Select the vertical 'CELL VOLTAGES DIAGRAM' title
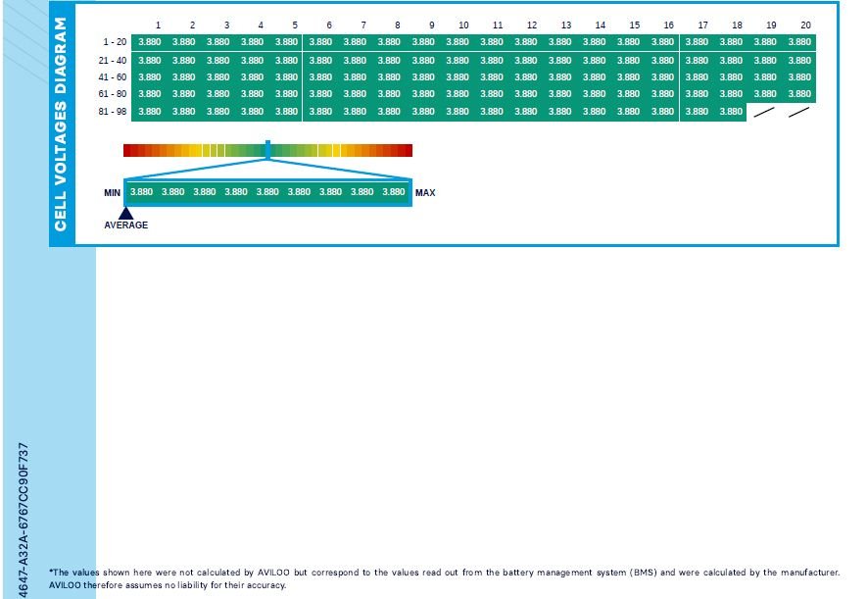868x599 pixels. click(61, 124)
